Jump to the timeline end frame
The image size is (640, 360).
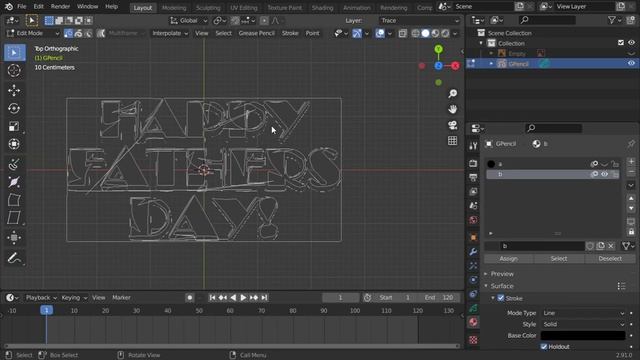[264, 298]
